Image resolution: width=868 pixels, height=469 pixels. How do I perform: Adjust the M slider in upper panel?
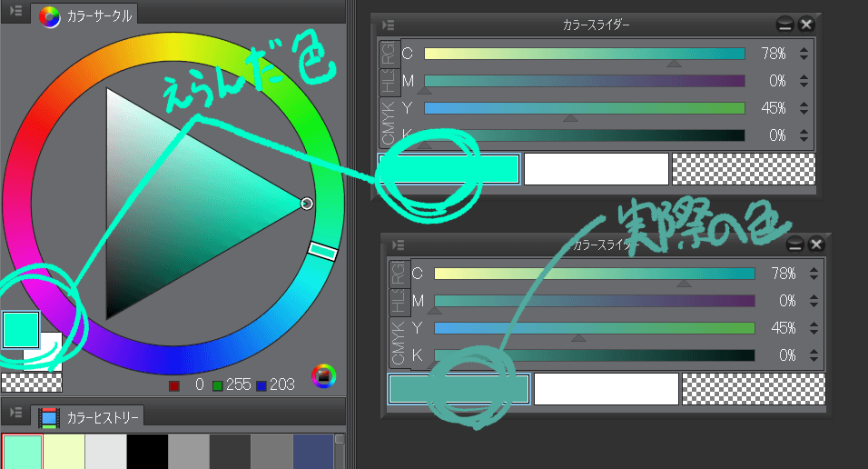(x=585, y=81)
